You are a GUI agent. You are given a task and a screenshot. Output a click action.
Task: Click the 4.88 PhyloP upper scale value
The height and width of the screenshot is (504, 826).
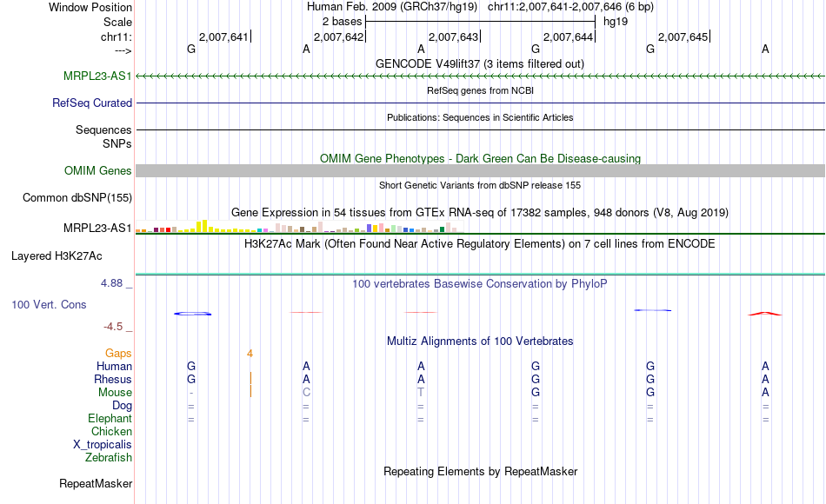pyautogui.click(x=111, y=283)
